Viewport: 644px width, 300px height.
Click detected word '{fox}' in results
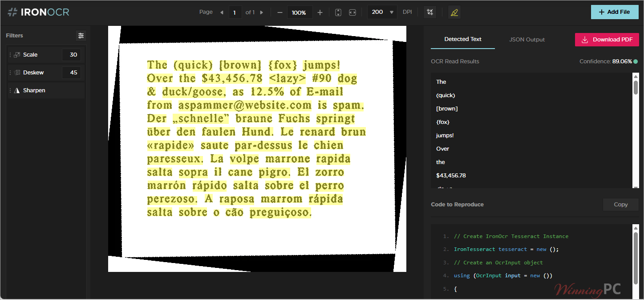coord(443,122)
